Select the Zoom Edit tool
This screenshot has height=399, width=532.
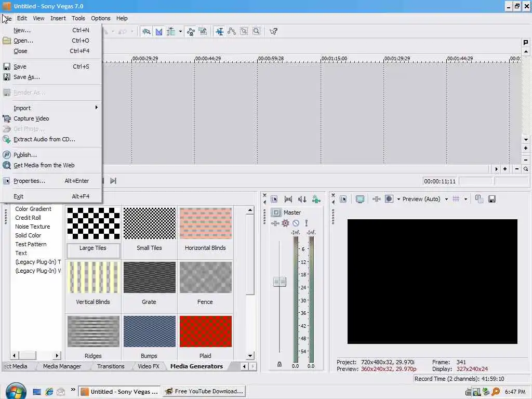(x=257, y=32)
